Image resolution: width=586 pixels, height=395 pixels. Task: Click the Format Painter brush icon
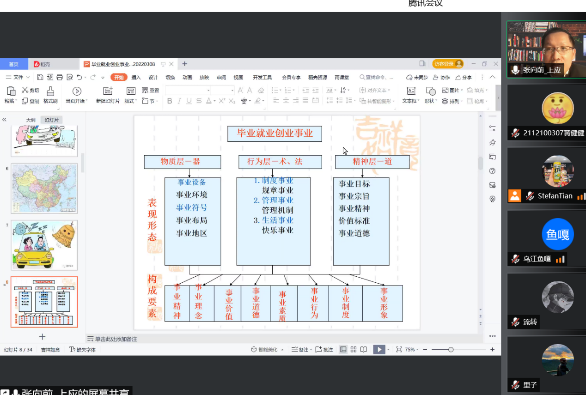(50, 91)
